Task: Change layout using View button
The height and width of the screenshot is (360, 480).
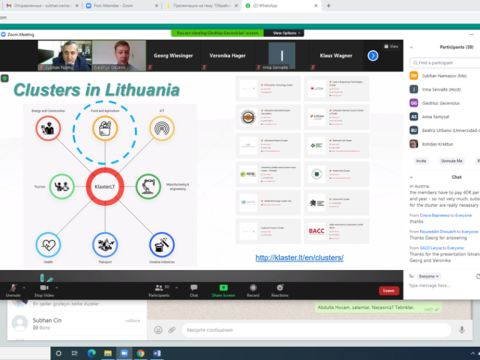Action: [391, 46]
